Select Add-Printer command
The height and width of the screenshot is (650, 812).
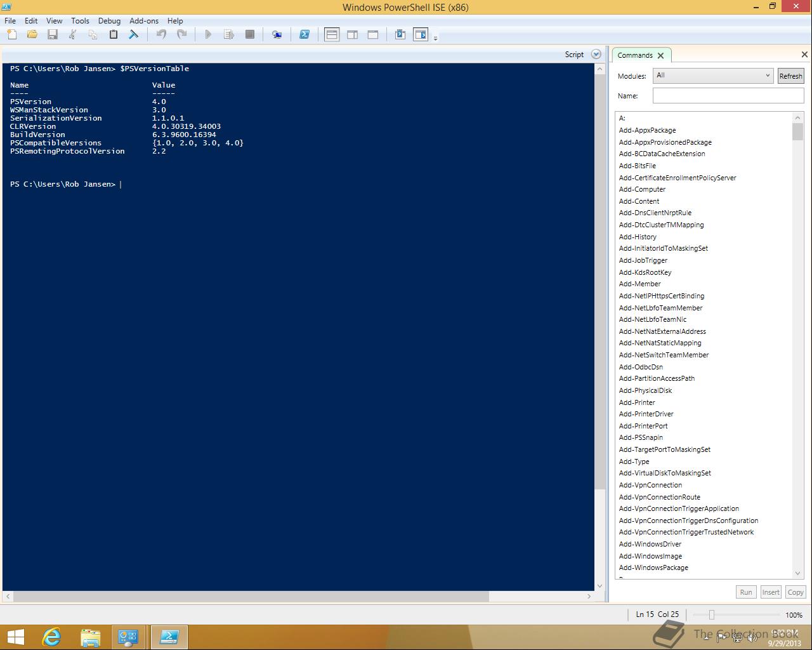(x=637, y=402)
